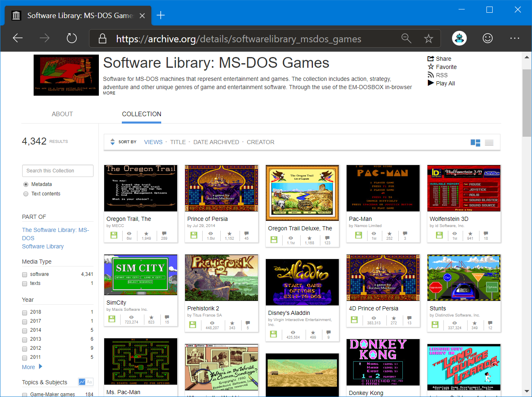Image resolution: width=532 pixels, height=397 pixels.
Task: Open the COLLECTION tab
Action: (x=142, y=114)
